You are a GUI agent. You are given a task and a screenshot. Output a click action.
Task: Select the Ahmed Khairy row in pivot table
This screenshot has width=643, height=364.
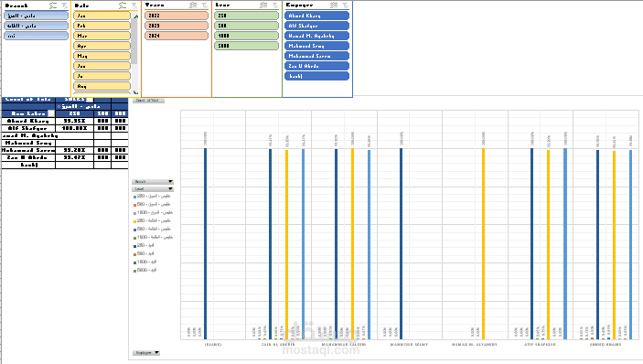click(x=28, y=121)
